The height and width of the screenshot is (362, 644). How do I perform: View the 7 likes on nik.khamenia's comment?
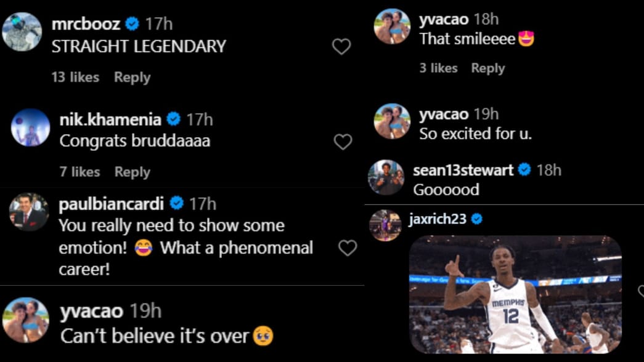click(79, 172)
